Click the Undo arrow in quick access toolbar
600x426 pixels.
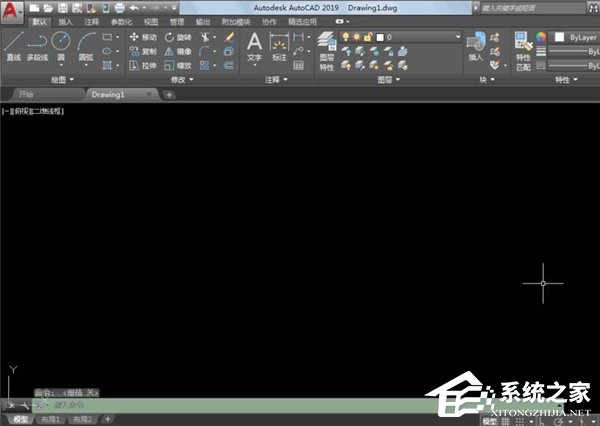pyautogui.click(x=134, y=8)
